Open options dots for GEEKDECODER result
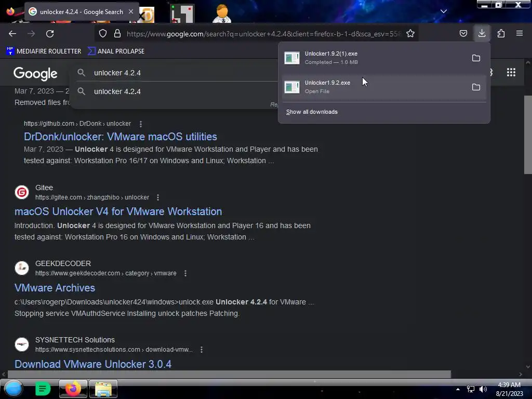532x399 pixels. click(x=185, y=273)
